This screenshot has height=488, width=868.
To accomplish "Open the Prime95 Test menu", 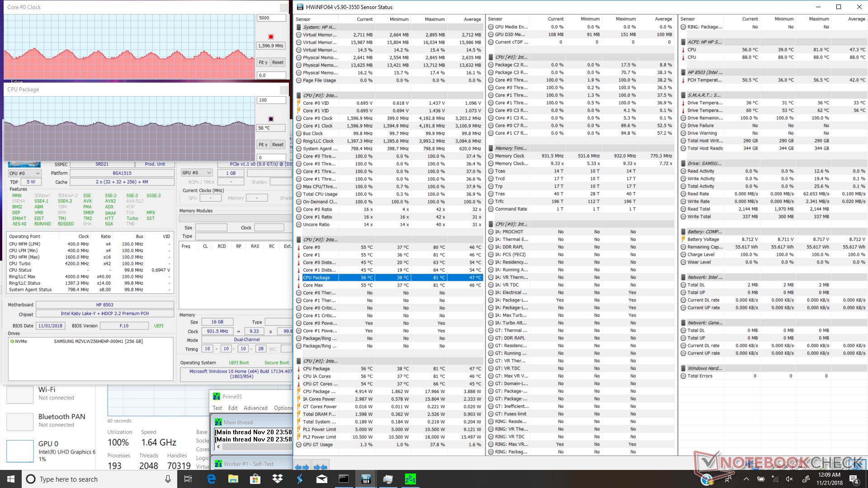I will (x=217, y=408).
